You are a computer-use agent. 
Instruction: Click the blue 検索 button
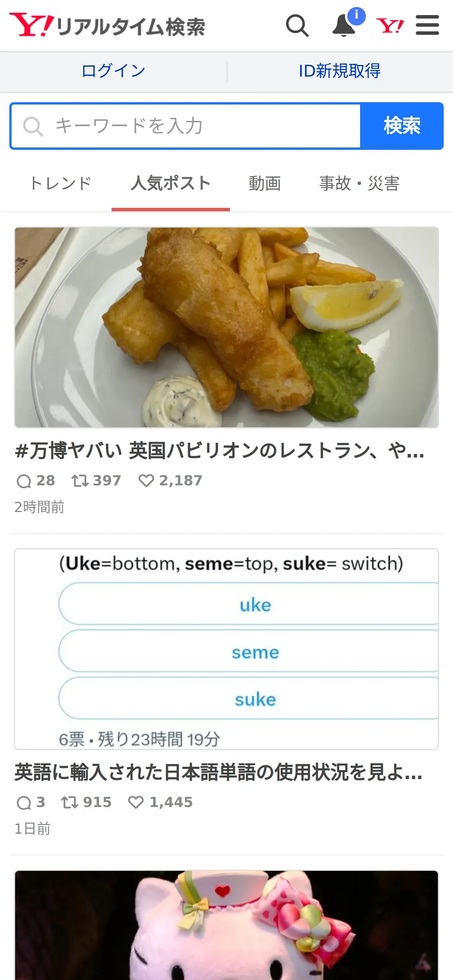[x=402, y=126]
